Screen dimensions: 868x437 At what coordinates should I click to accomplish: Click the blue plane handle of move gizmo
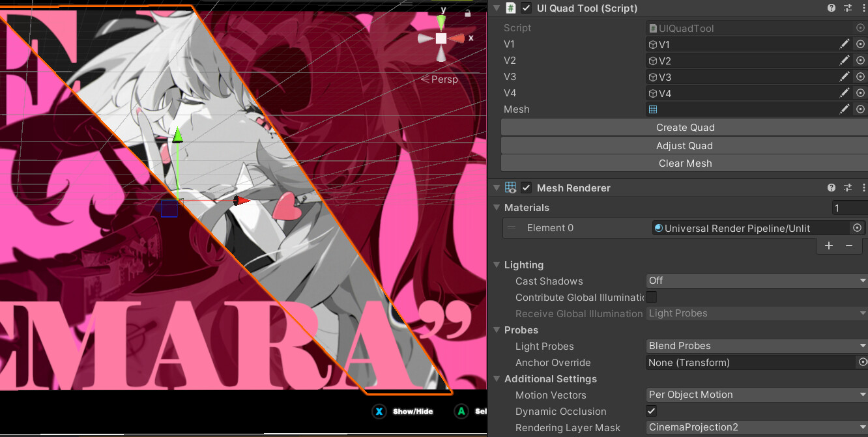click(169, 208)
